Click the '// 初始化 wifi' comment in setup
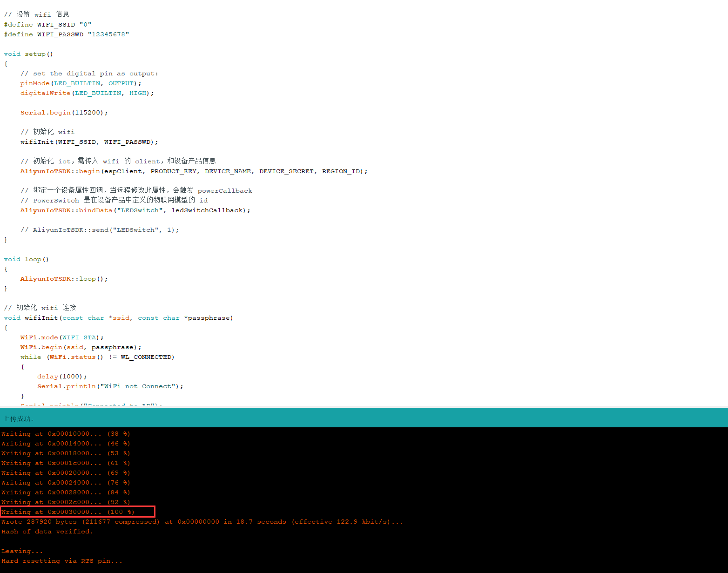 click(47, 132)
